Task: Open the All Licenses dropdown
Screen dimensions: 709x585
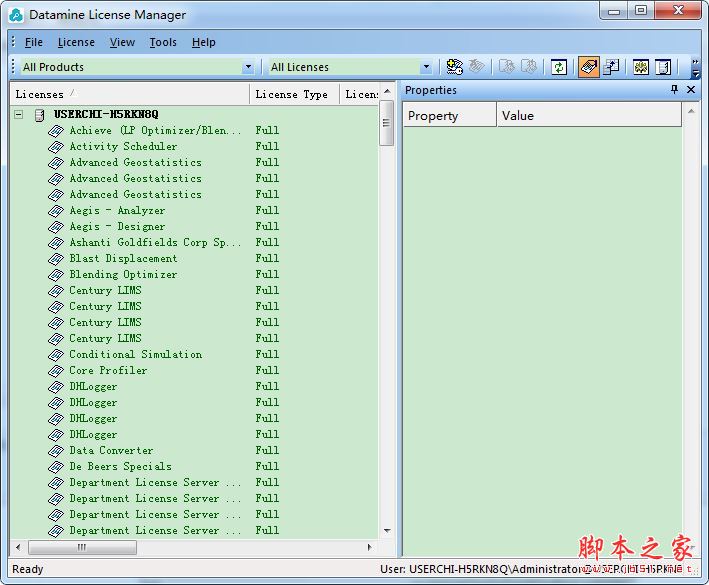Action: pos(426,67)
